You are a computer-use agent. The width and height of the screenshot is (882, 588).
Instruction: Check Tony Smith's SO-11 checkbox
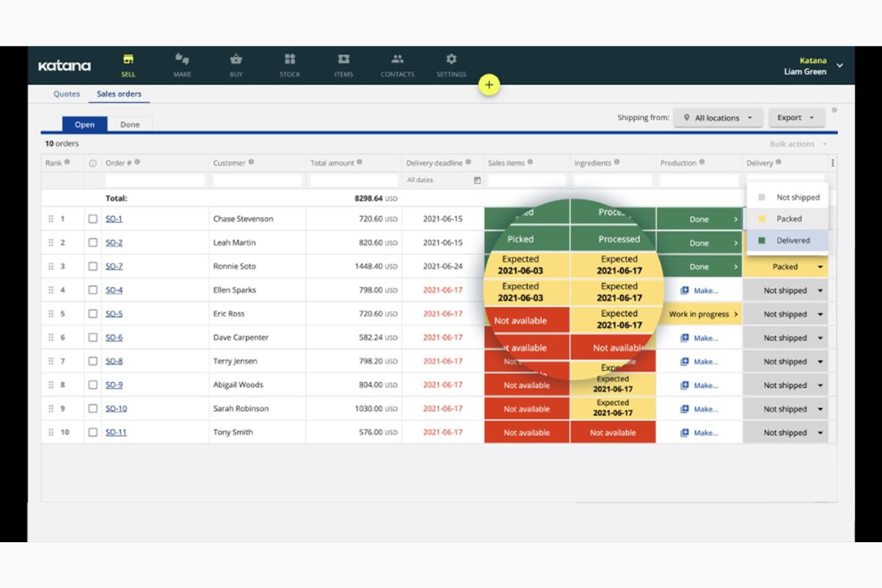[x=92, y=432]
